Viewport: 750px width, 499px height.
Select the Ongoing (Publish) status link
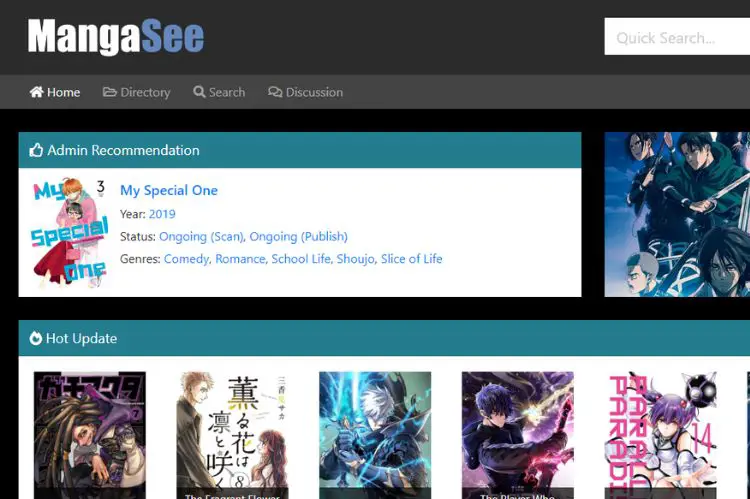298,236
